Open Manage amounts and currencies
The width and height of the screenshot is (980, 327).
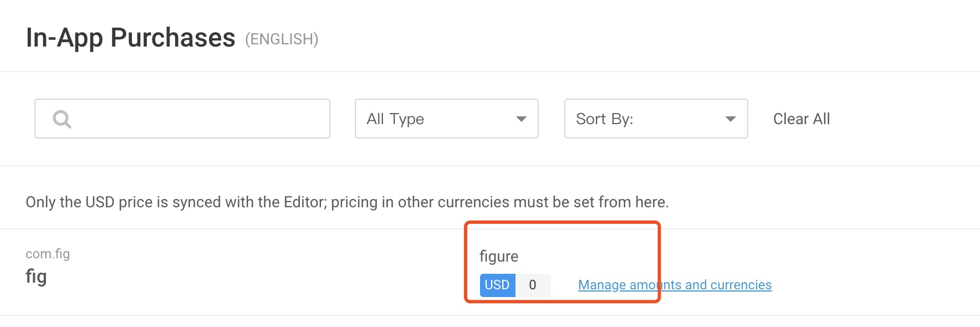(675, 285)
